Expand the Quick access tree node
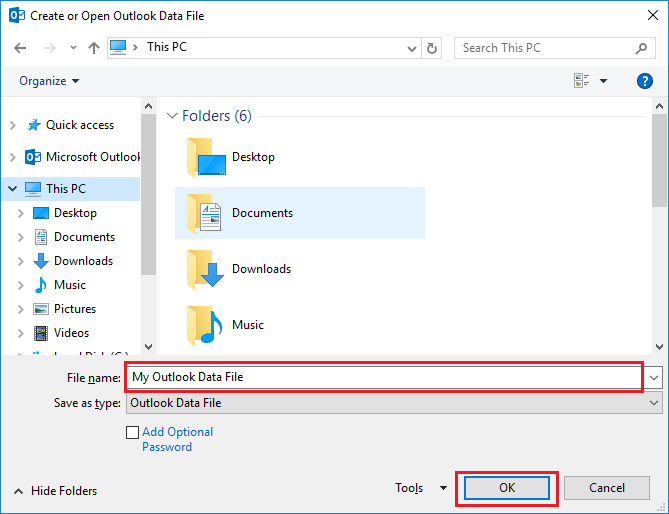The height and width of the screenshot is (514, 669). pos(12,125)
